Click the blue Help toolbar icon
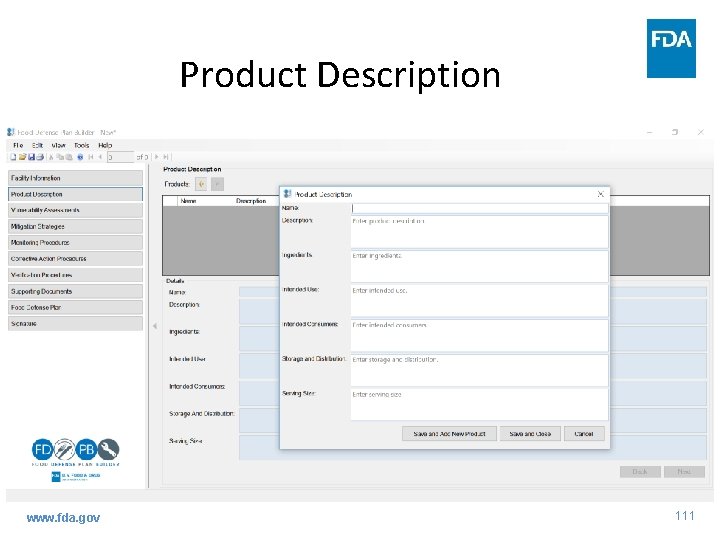This screenshot has height=540, width=720. [x=80, y=157]
